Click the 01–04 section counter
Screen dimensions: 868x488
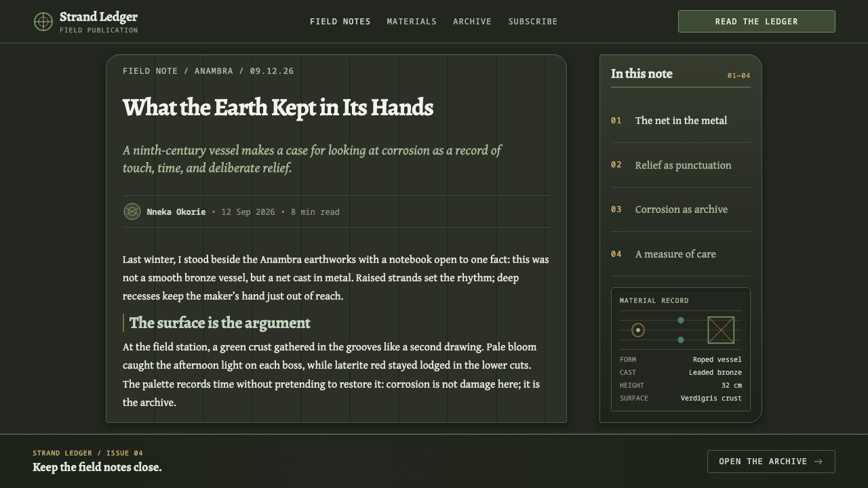[739, 76]
